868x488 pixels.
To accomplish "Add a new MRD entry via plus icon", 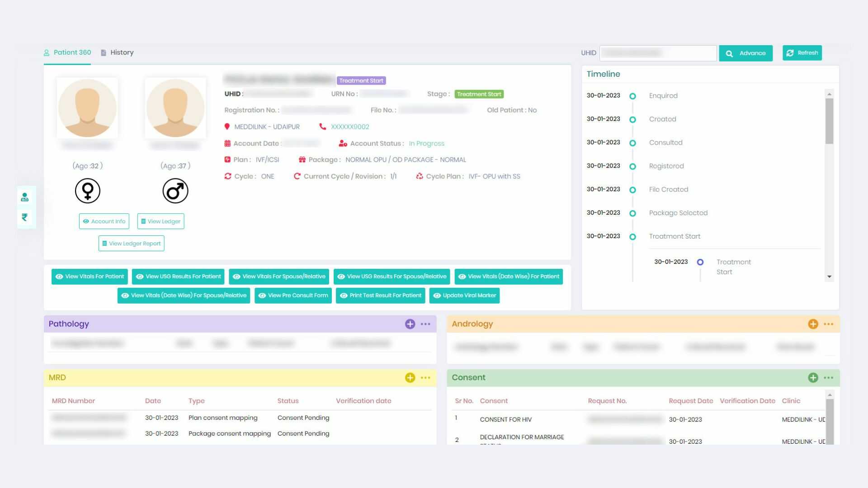I will [410, 377].
